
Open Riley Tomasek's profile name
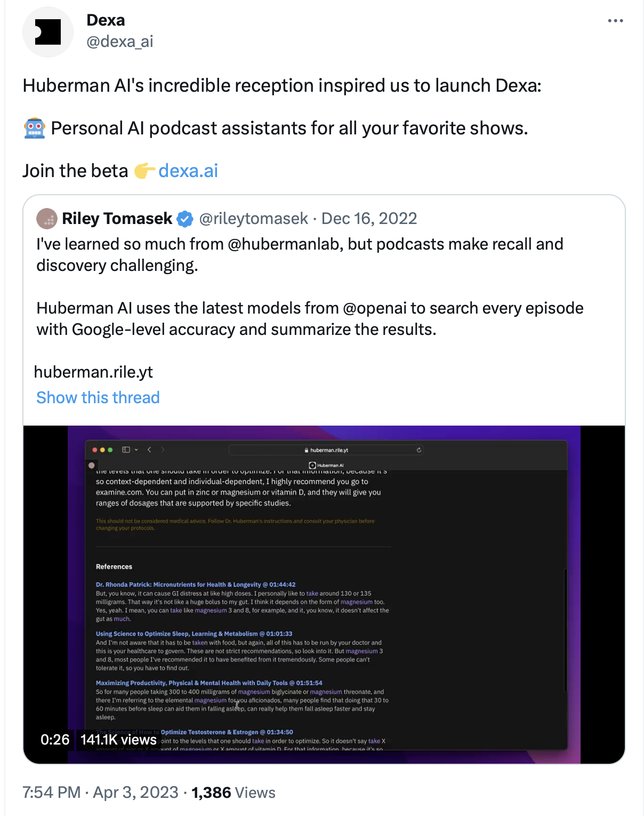coord(117,219)
